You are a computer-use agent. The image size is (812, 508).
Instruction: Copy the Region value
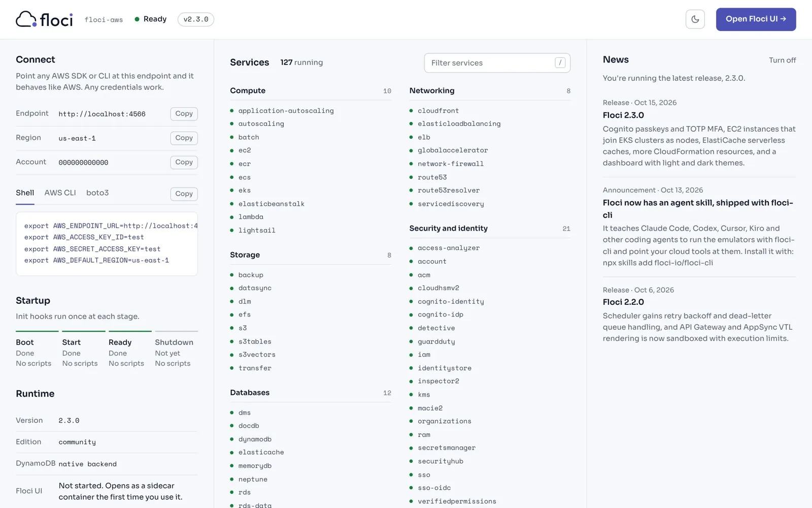[184, 138]
